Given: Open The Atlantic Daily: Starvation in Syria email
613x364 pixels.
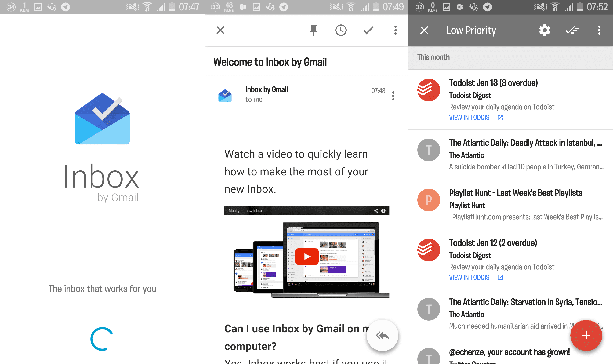Looking at the screenshot, I should pos(510,314).
